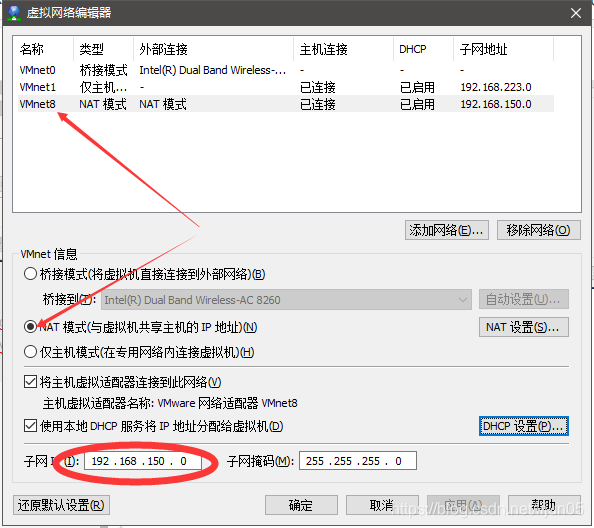Screen dimensions: 594x528
Task: Click 帮助 button
Action: click(x=544, y=505)
